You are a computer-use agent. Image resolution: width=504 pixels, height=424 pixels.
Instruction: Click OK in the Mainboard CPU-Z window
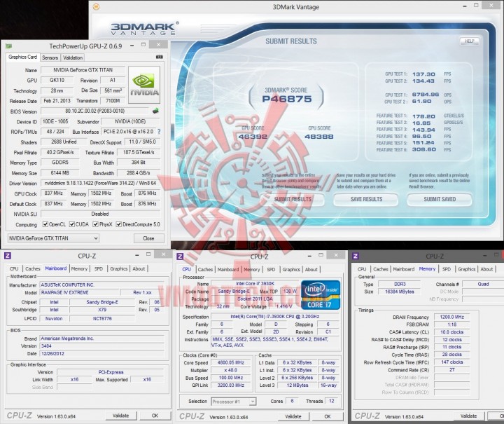click(155, 416)
